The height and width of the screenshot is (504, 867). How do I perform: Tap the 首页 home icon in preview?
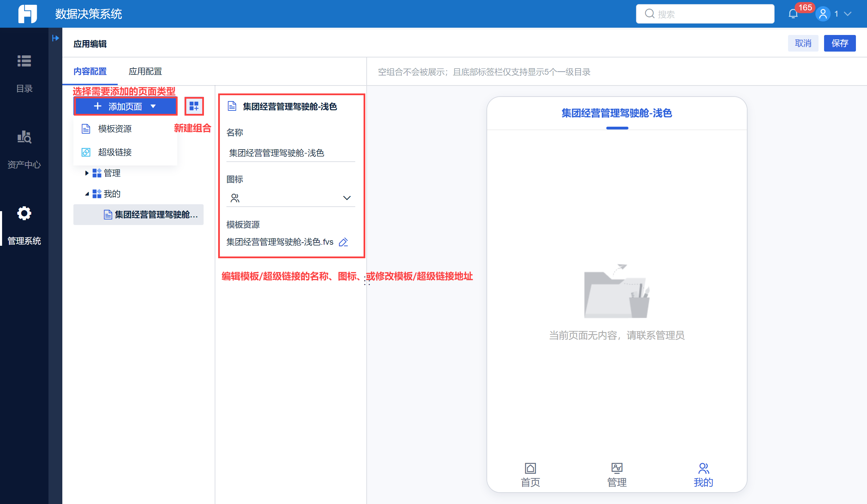530,468
